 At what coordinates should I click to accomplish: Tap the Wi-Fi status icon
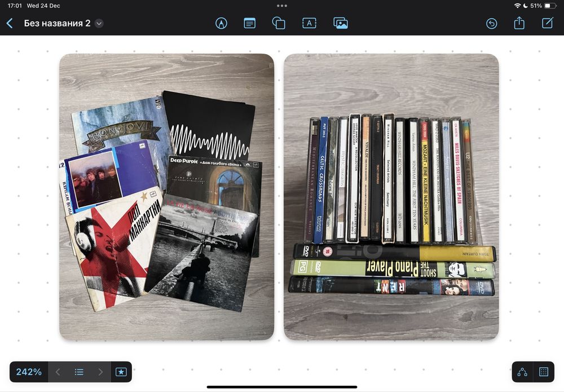[x=517, y=6]
